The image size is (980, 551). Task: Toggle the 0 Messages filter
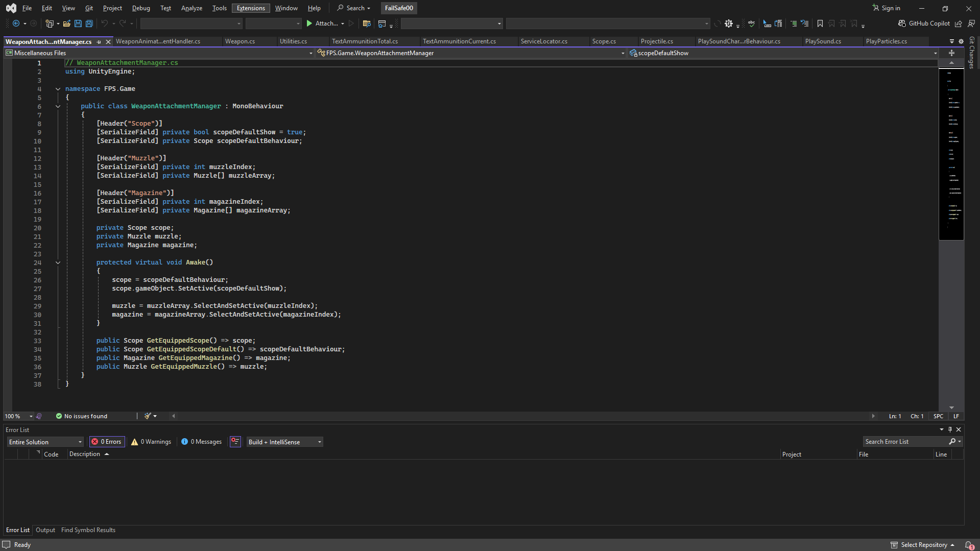coord(201,442)
